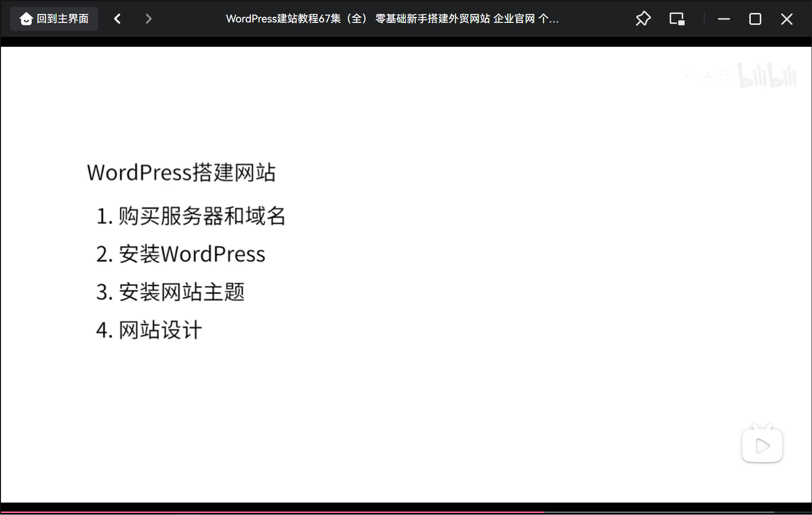
Task: Click the heading WordPress搭建网站
Action: tap(181, 173)
